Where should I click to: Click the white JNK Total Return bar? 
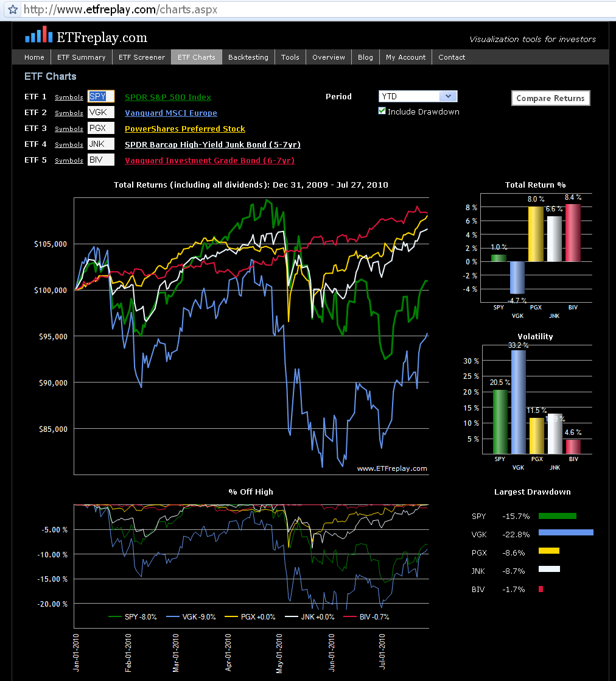tap(555, 239)
